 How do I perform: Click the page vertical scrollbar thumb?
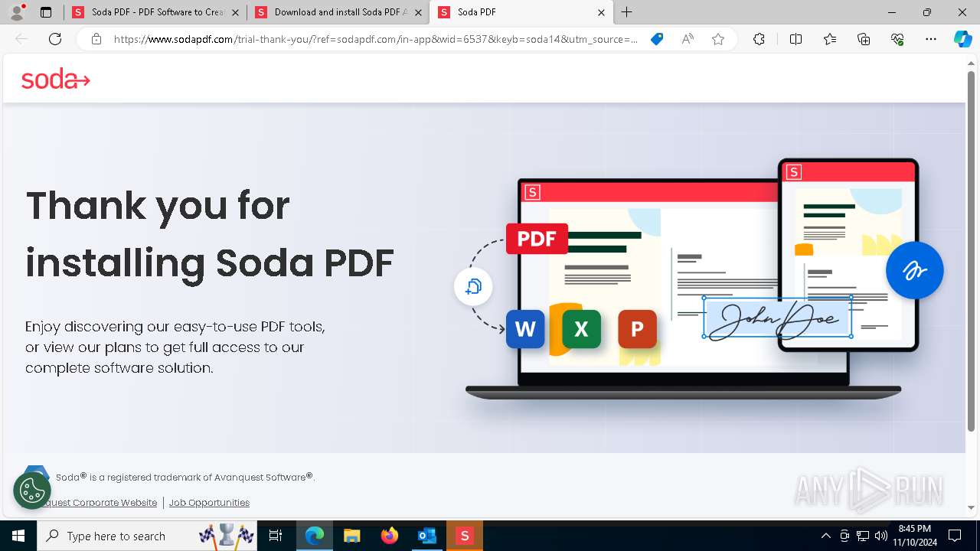tap(971, 251)
